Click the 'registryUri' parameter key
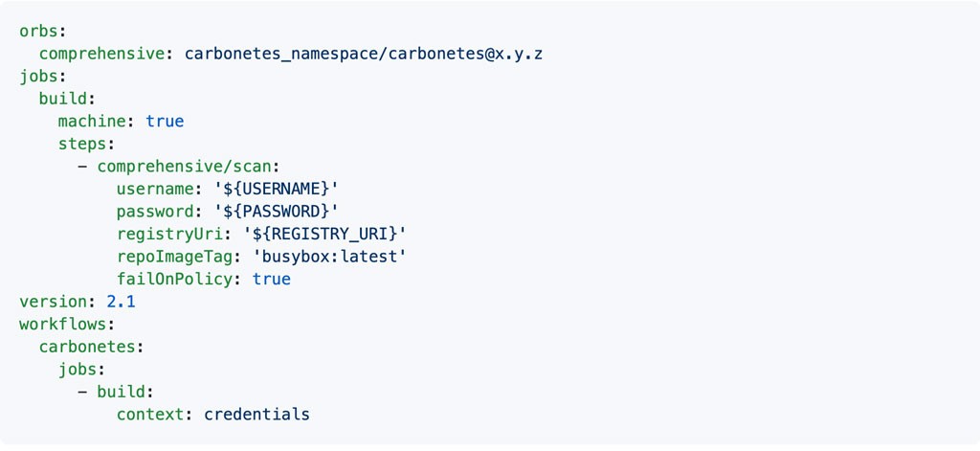Viewport: 980px width, 451px height. coord(169,234)
